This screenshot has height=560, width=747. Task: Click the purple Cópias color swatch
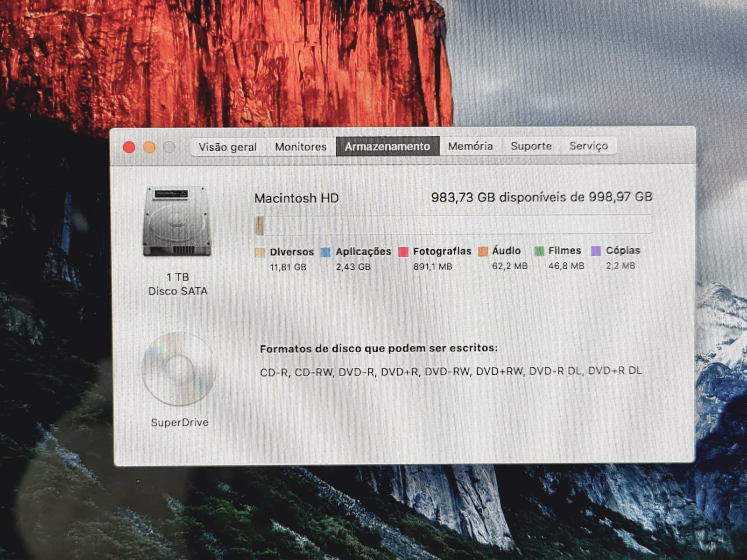[x=596, y=251]
